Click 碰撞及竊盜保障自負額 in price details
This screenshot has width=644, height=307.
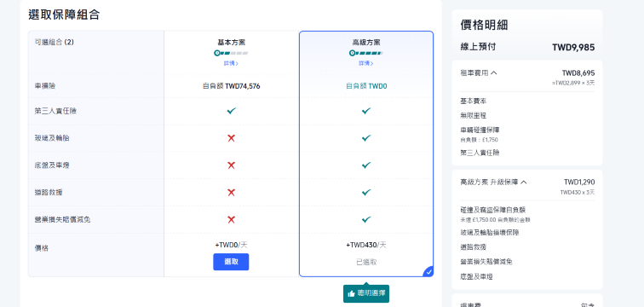click(493, 210)
